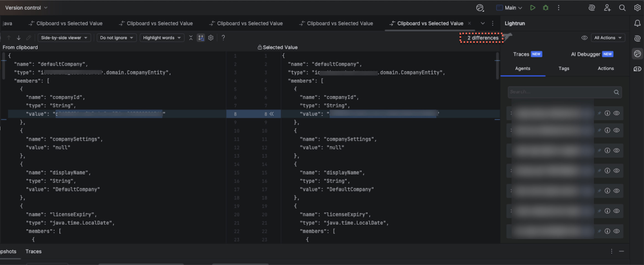Viewport: 644px width, 265px height.
Task: Open Highlight words dropdown
Action: click(162, 38)
